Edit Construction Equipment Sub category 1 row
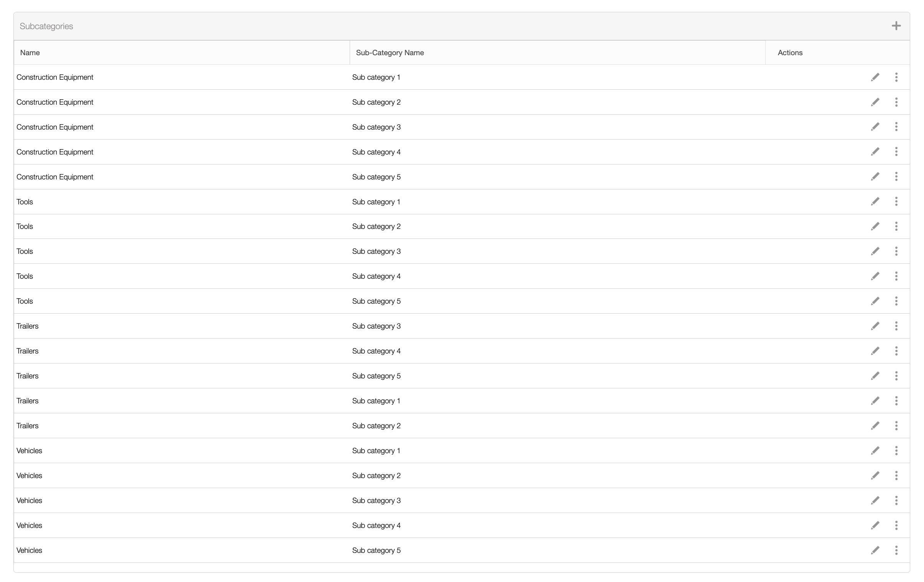 click(x=875, y=77)
